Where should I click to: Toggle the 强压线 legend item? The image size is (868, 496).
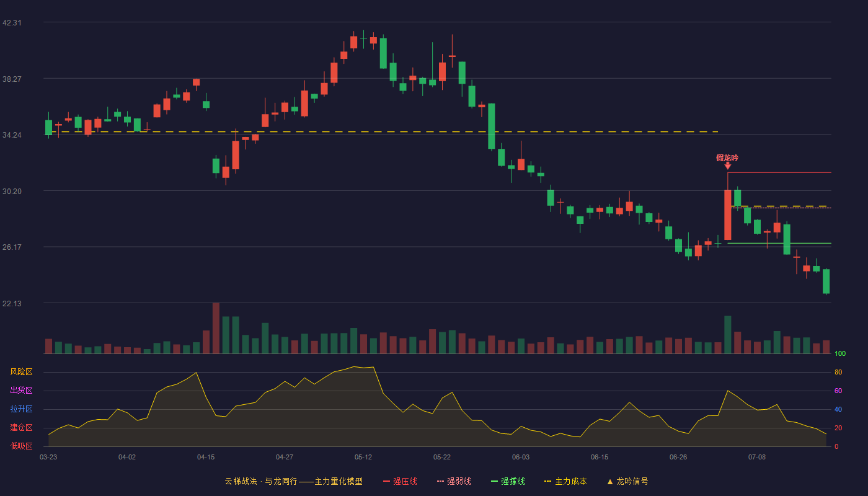coord(400,481)
